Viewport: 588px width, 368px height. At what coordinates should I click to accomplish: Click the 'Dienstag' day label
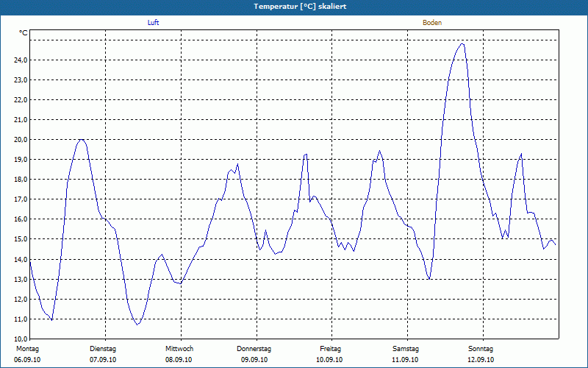[103, 349]
